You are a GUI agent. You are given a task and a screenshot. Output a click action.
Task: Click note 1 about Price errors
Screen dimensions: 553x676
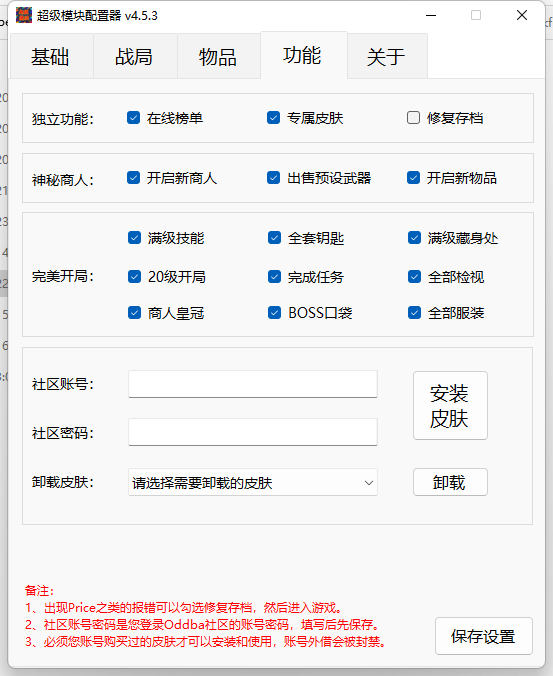tap(184, 608)
